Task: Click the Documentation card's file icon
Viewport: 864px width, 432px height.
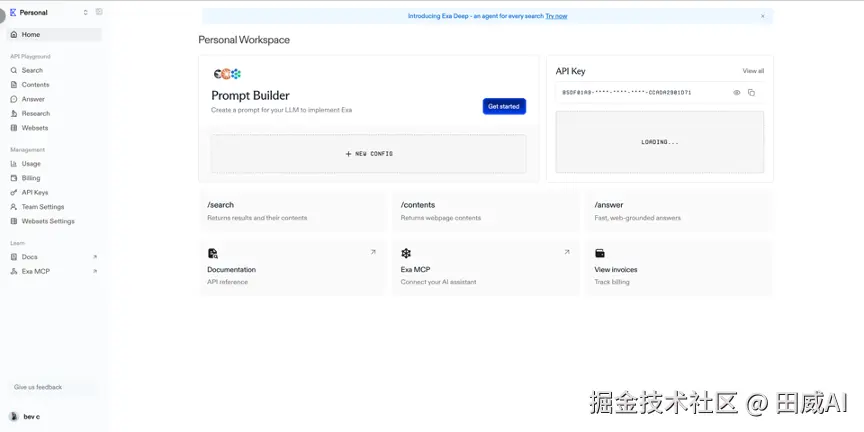Action: 213,253
